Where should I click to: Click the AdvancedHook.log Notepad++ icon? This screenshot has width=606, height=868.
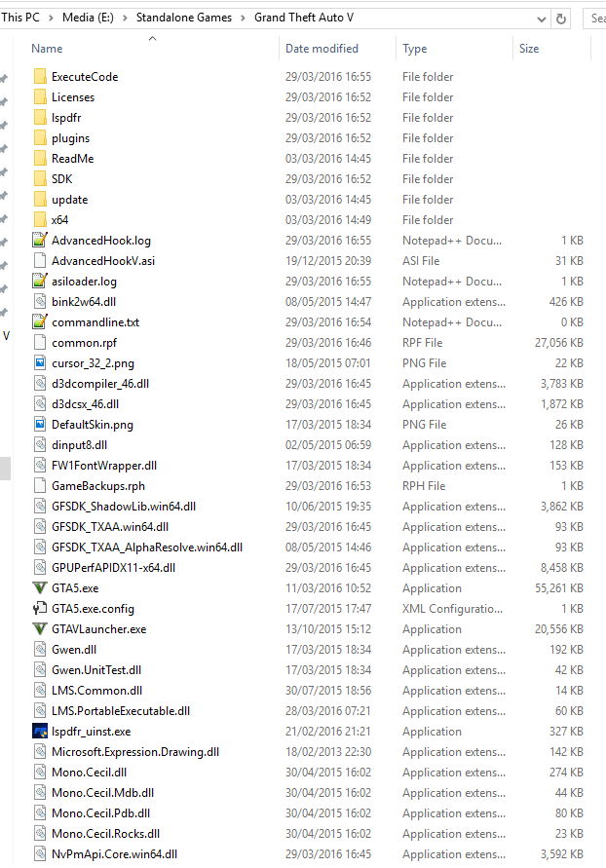pyautogui.click(x=40, y=241)
